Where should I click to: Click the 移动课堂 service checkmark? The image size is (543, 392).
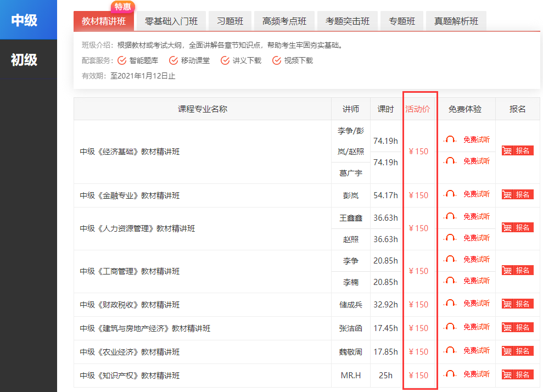click(x=173, y=60)
